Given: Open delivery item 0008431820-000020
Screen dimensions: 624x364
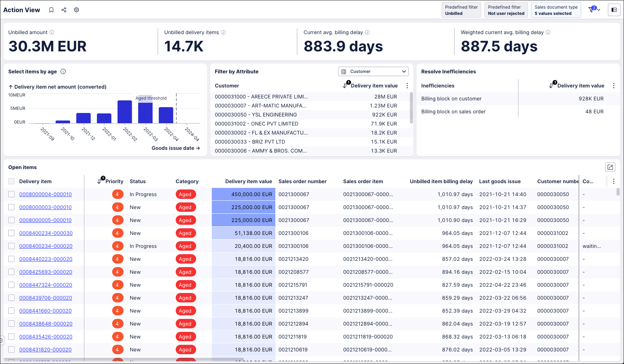Looking at the screenshot, I should [45, 349].
